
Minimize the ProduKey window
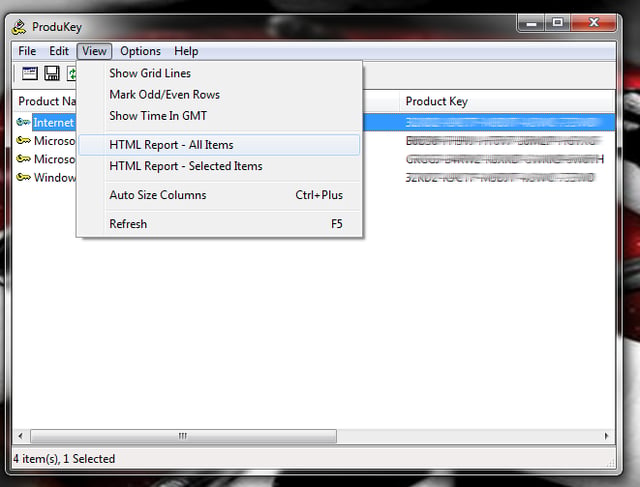(531, 24)
